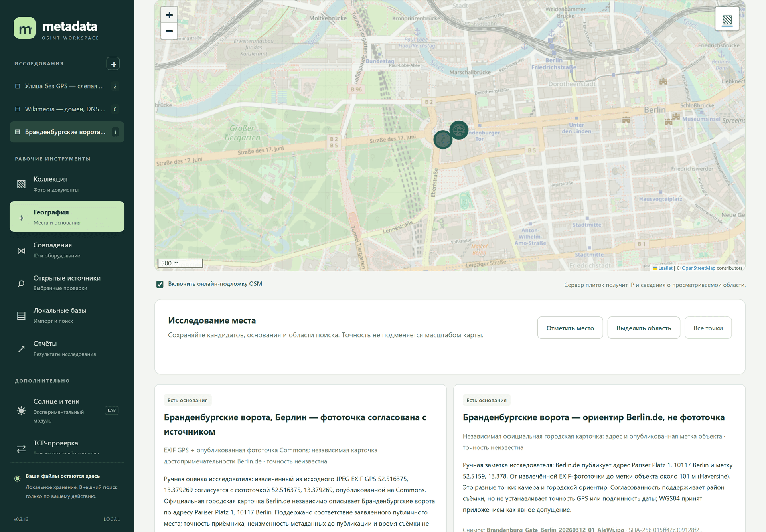766x532 pixels.
Task: Click the Локальные базы list icon
Action: point(21,316)
